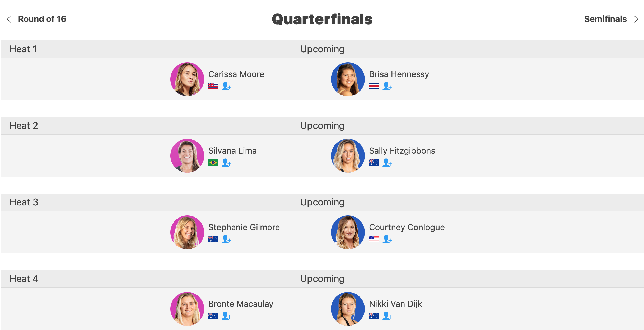This screenshot has height=330, width=644.
Task: Open Carissa Moore's profile name link
Action: pos(236,74)
